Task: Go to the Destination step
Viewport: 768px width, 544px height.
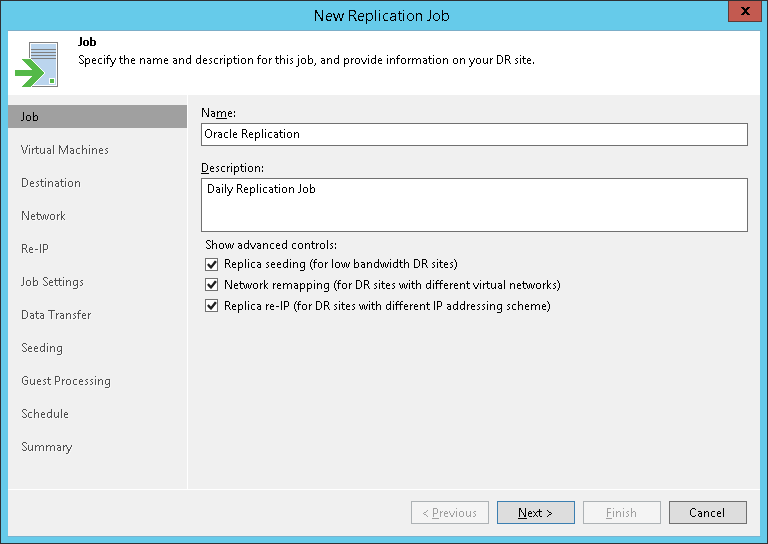Action: 51,183
